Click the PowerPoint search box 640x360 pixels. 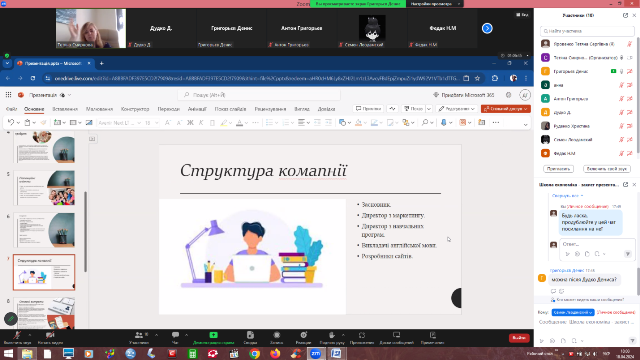(x=259, y=95)
